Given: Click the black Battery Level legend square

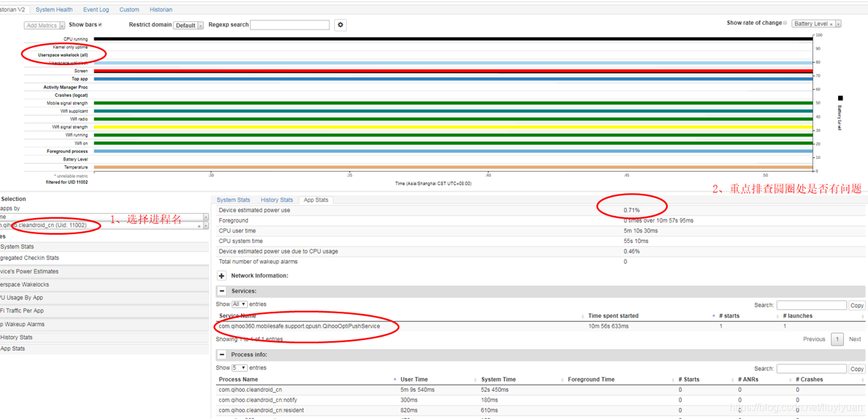Looking at the screenshot, I should (x=841, y=98).
